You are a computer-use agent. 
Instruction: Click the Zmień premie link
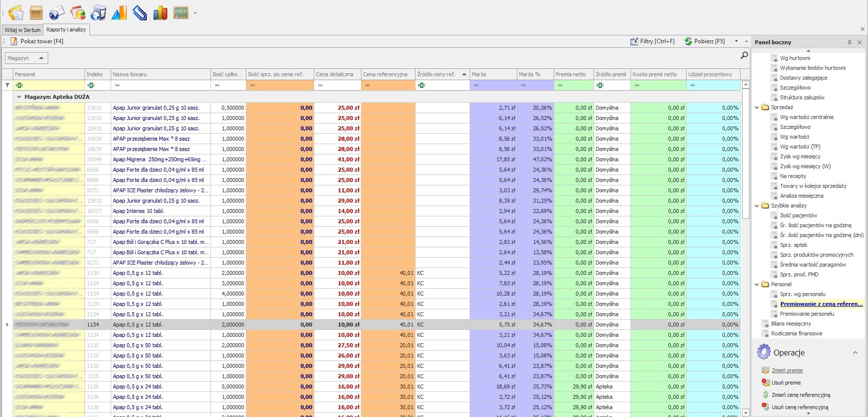click(787, 370)
